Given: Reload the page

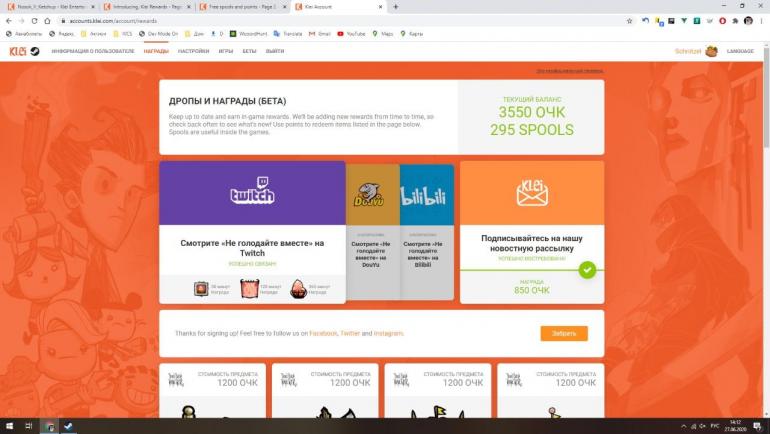Looking at the screenshot, I should (x=34, y=21).
